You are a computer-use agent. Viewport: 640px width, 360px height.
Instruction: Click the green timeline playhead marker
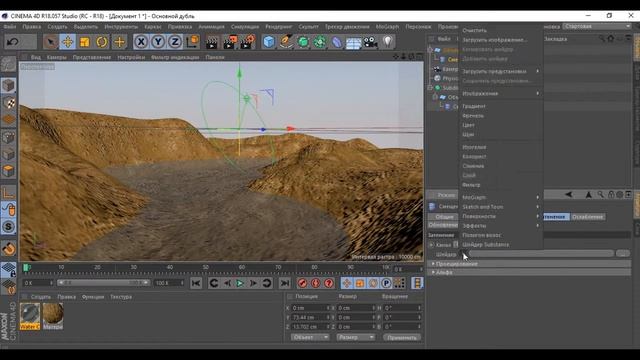pyautogui.click(x=26, y=267)
